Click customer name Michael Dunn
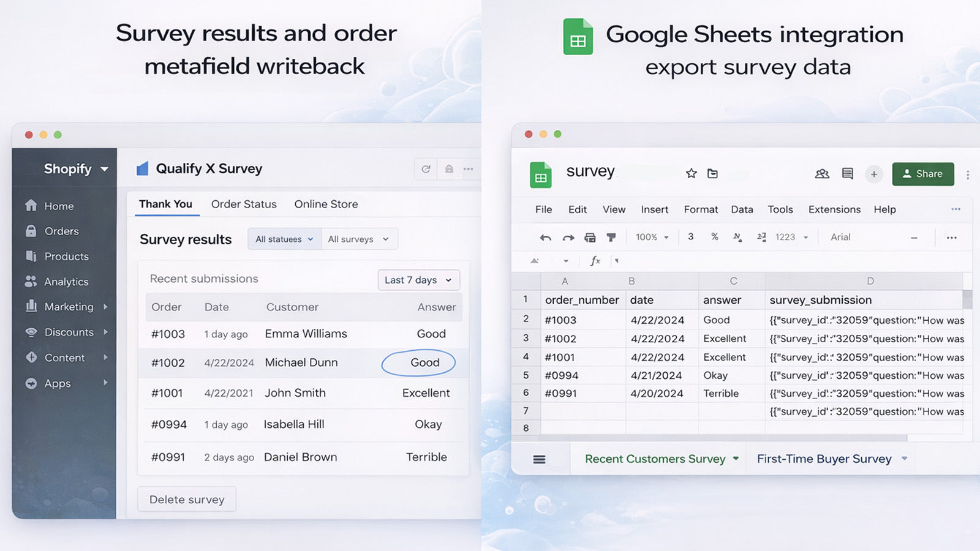The height and width of the screenshot is (551, 980). point(301,362)
